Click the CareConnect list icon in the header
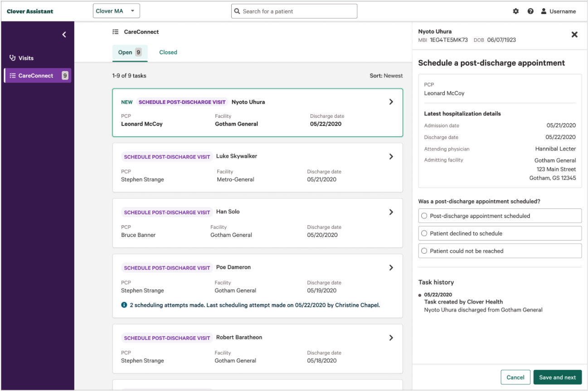 coord(116,32)
